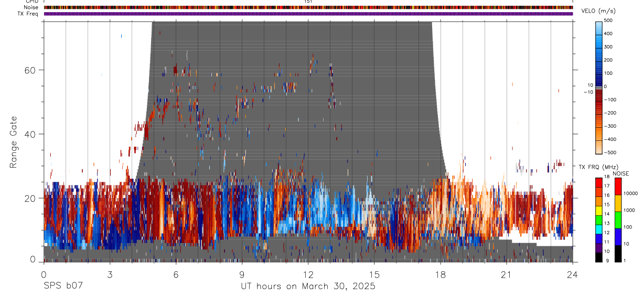This screenshot has height=297, width=644.
Task: Click the 6 tick on UT hours axis
Action: tap(176, 275)
